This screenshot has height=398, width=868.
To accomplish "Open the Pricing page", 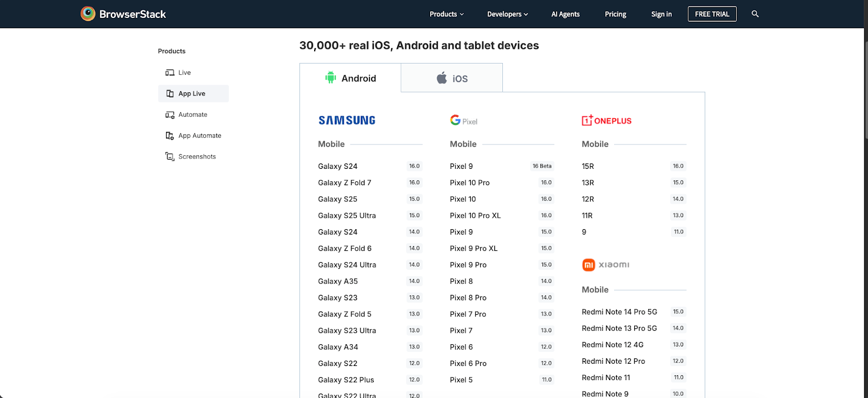I will [x=615, y=14].
